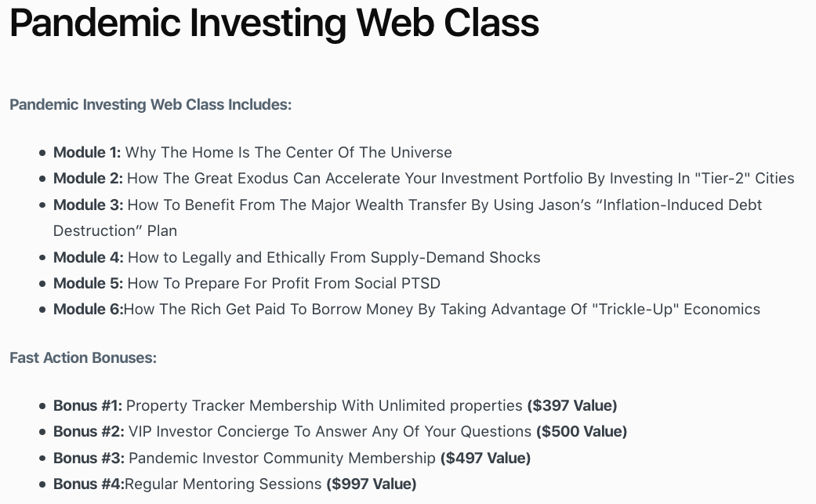Select the 'Pandemic Investing Web Class Includes:' heading
The image size is (816, 504).
(x=151, y=104)
